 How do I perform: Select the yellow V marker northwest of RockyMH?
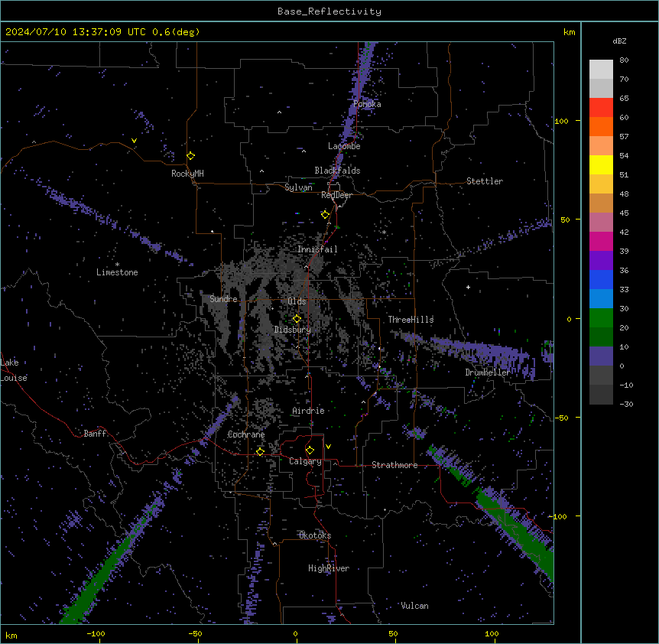tap(134, 141)
